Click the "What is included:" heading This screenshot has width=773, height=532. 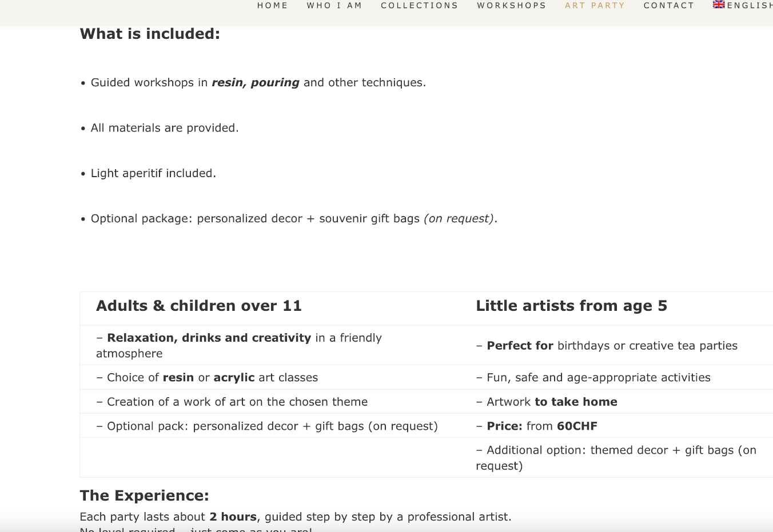(150, 34)
